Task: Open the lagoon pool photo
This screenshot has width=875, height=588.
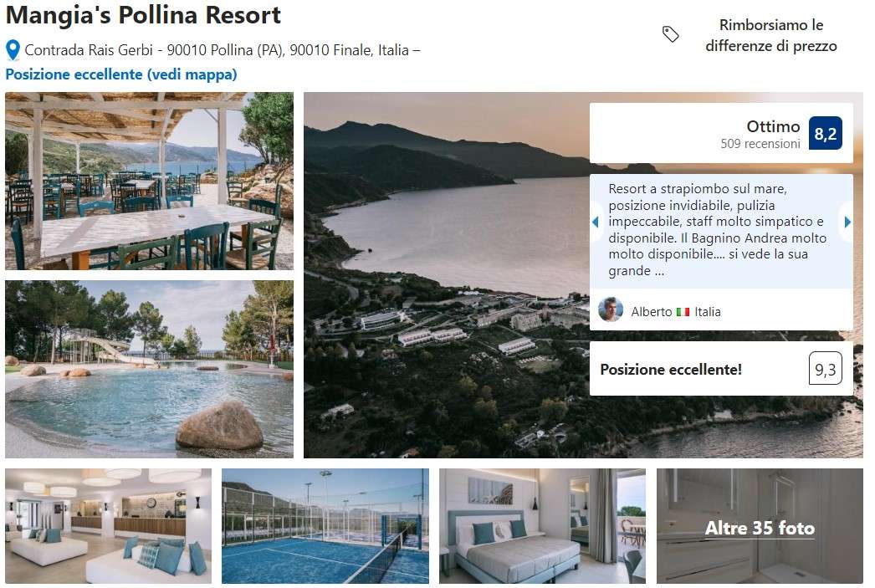Action: 149,370
